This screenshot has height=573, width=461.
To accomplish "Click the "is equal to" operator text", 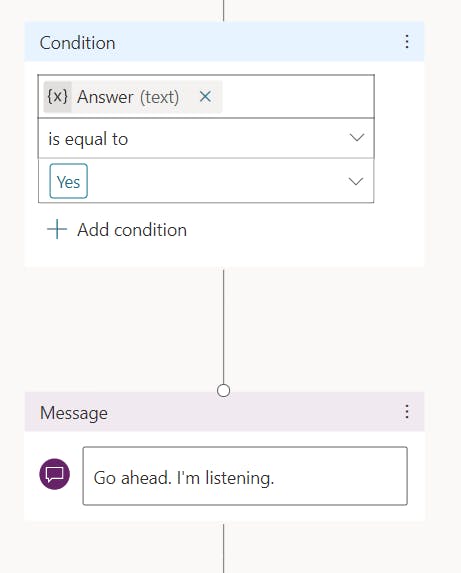I will [88, 139].
